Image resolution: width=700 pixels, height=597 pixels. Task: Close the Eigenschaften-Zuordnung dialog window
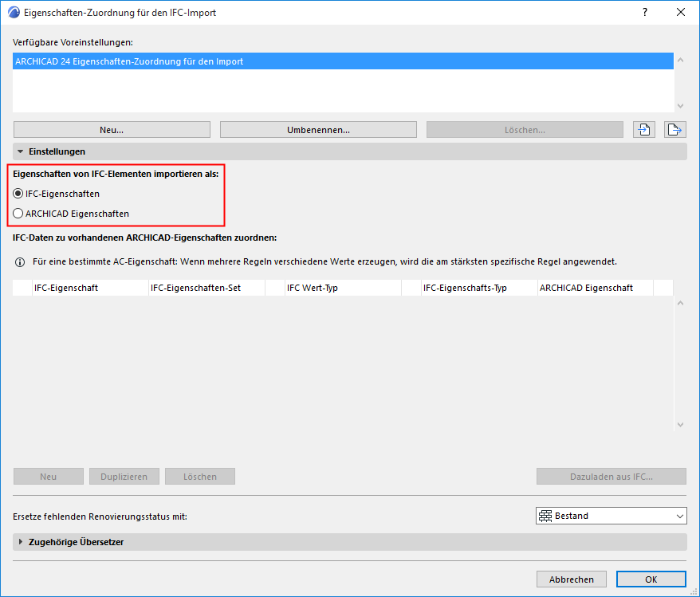pos(680,12)
